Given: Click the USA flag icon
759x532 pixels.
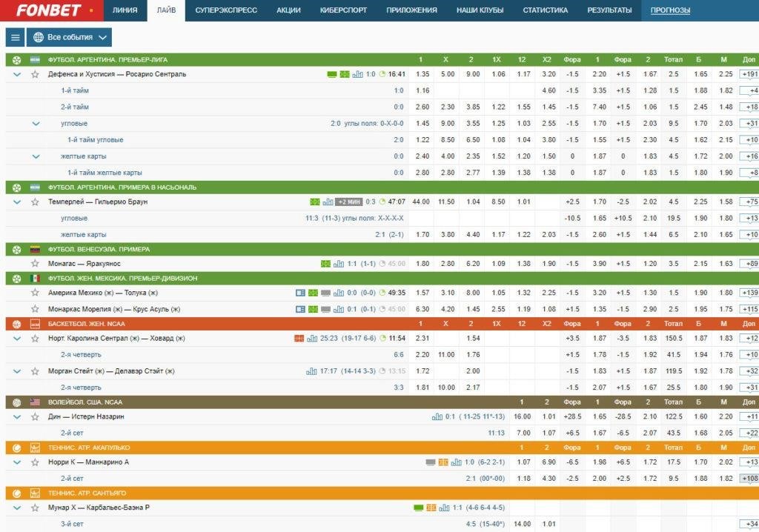Looking at the screenshot, I should (x=35, y=402).
